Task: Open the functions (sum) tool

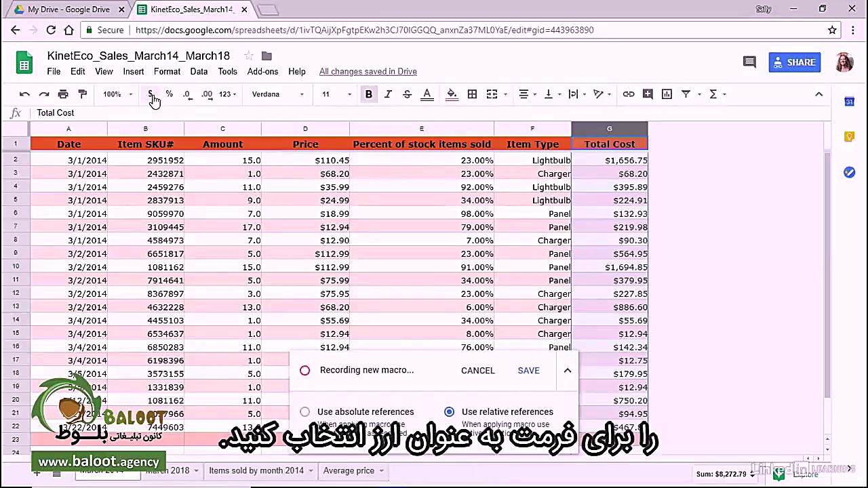Action: tap(713, 94)
